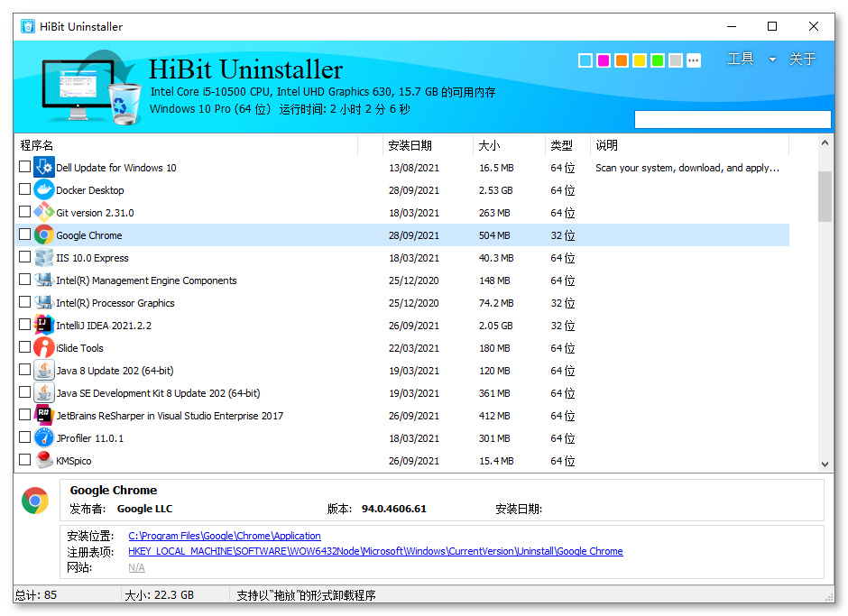This screenshot has height=616, width=848.
Task: Open the Chrome install location link
Action: 225,536
